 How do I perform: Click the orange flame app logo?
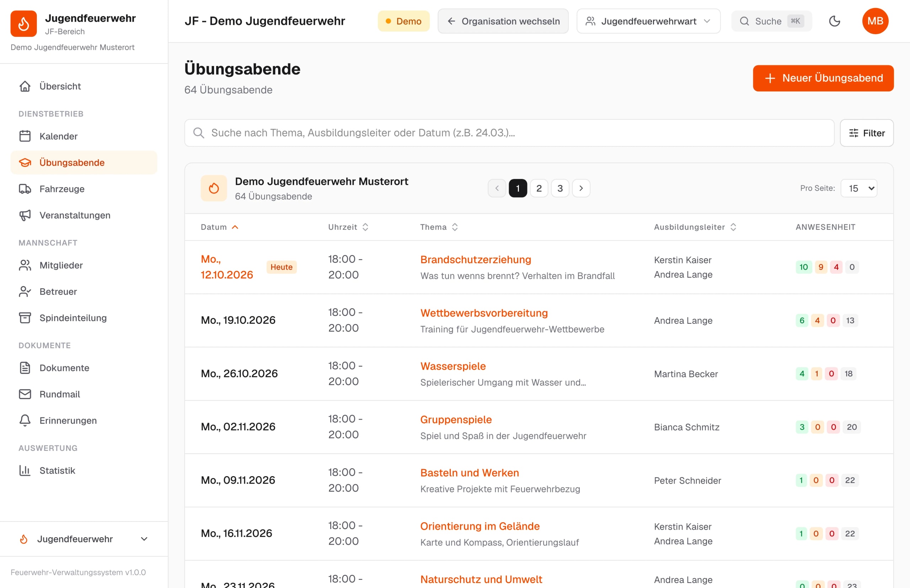[x=24, y=24]
